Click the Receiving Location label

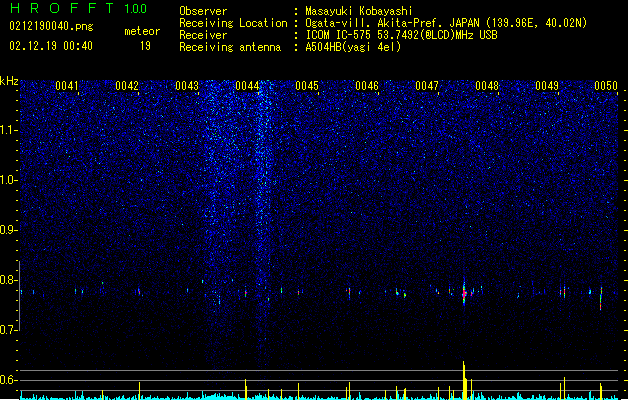point(233,23)
